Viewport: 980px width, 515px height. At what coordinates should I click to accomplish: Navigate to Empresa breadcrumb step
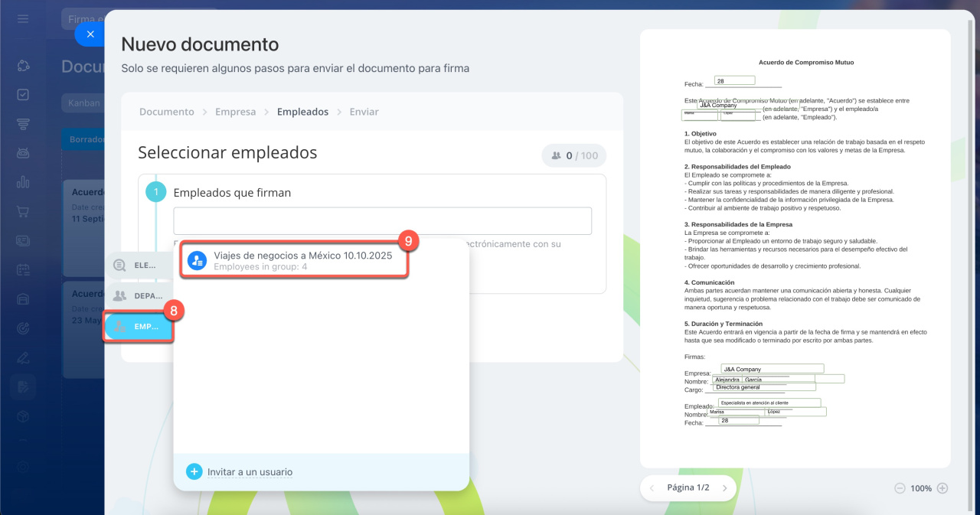(235, 112)
